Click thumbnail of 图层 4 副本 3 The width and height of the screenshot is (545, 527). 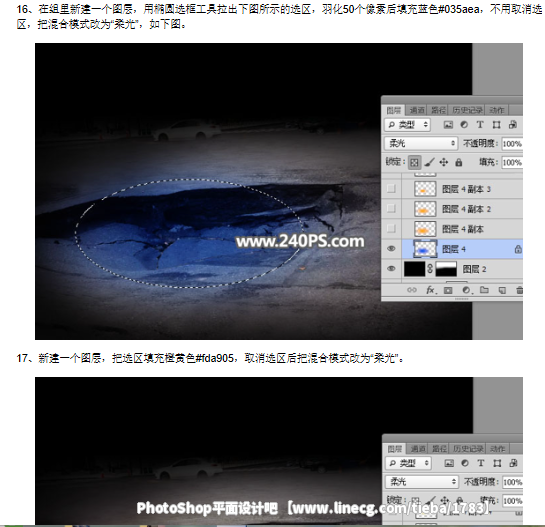pos(425,189)
